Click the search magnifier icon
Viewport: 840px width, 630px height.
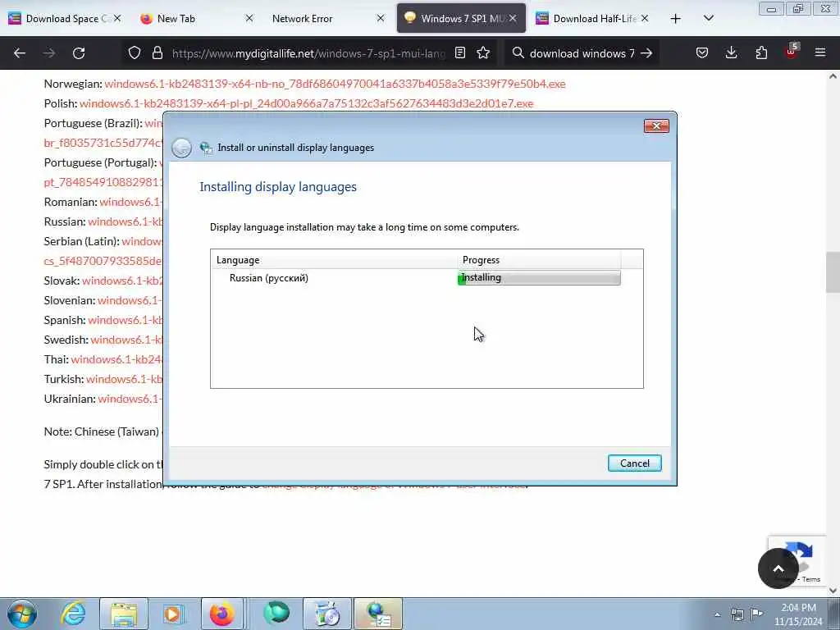tap(518, 53)
